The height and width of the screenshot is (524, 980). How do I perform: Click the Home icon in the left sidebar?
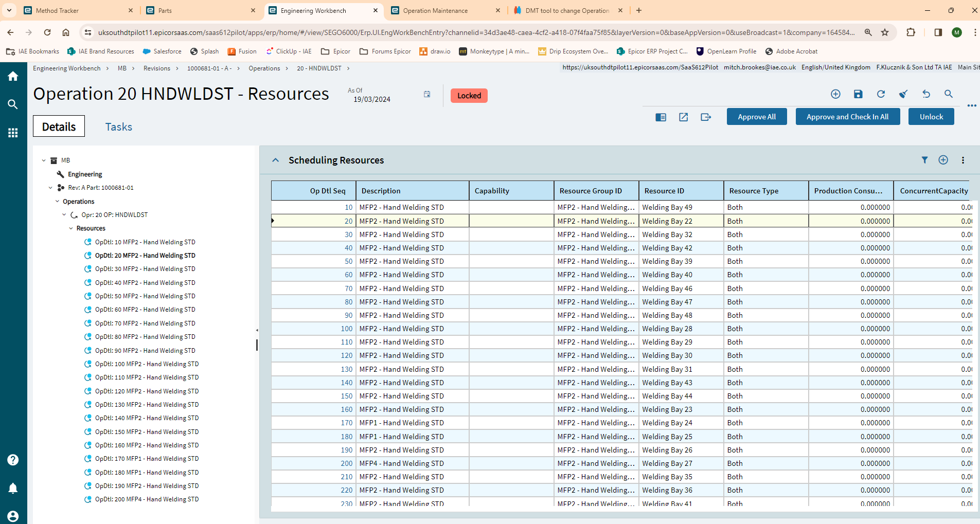tap(13, 76)
